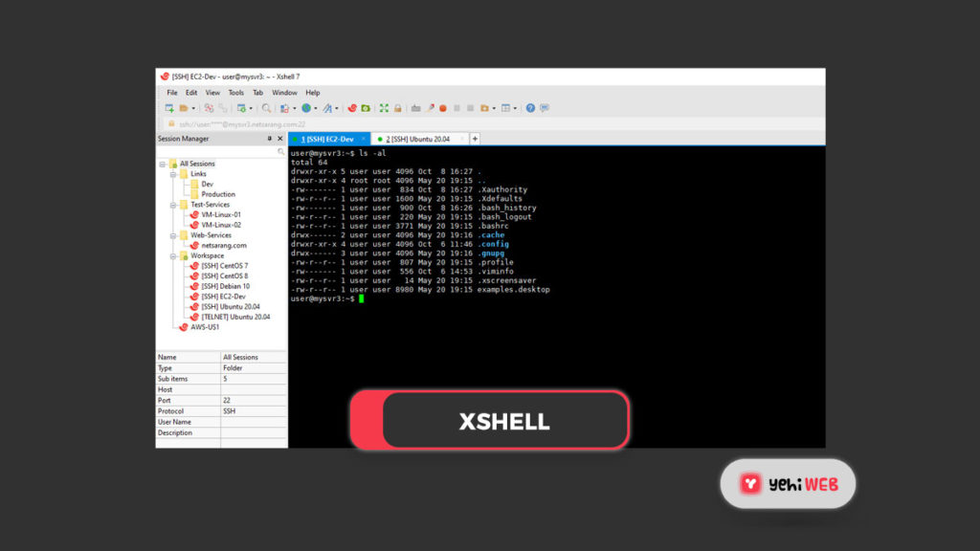Click the red record button in toolbar

(443, 108)
